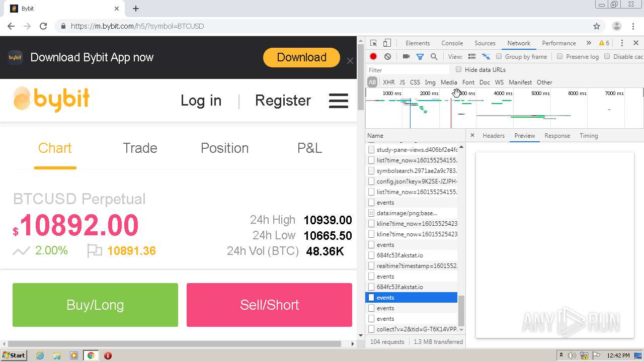Toggle the device toolbar icon

coord(387,43)
